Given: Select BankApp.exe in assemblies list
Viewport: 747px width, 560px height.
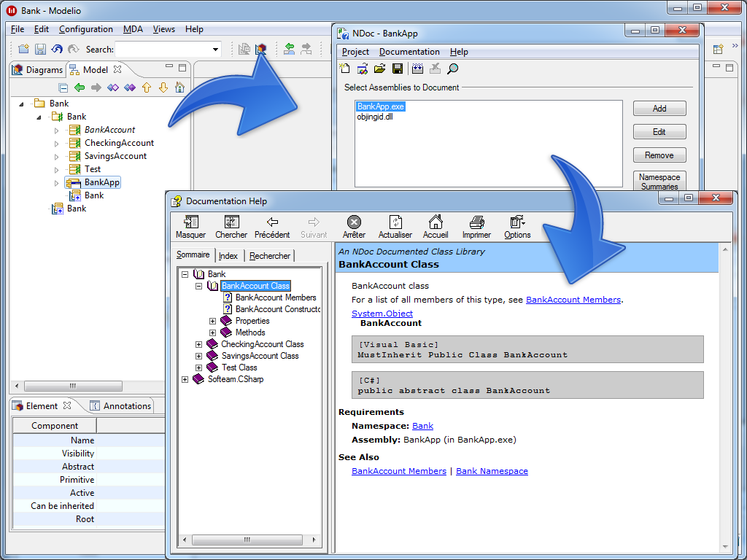Looking at the screenshot, I should tap(381, 106).
